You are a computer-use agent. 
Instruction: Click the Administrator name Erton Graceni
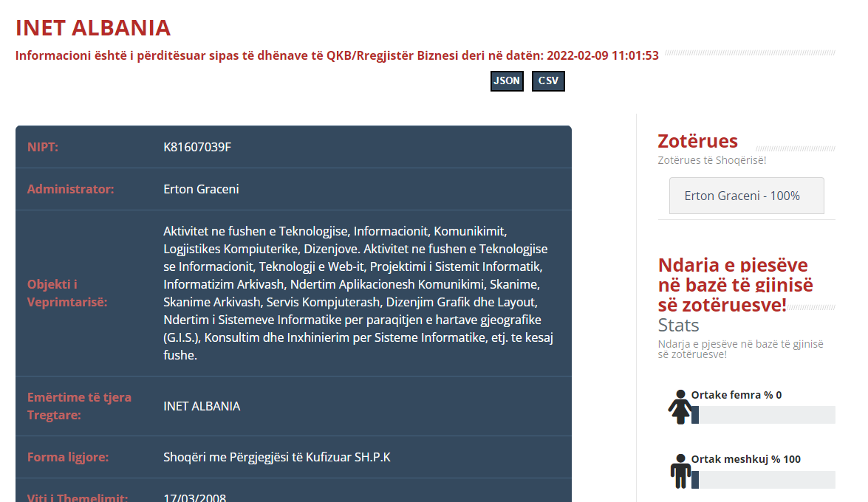[201, 189]
